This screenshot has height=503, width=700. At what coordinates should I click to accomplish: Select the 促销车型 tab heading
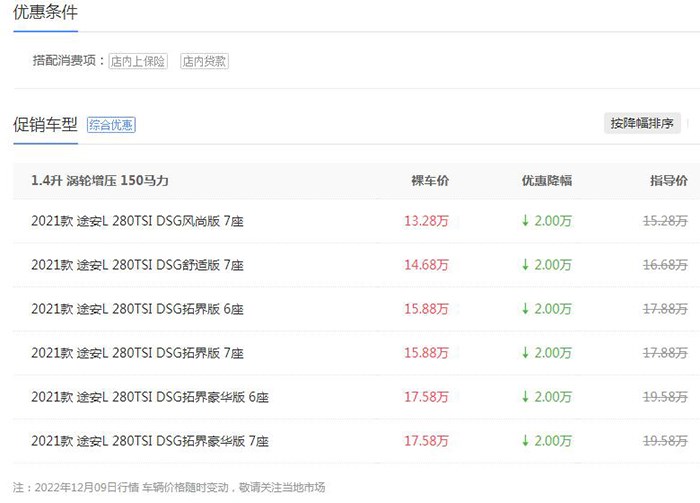[x=46, y=124]
